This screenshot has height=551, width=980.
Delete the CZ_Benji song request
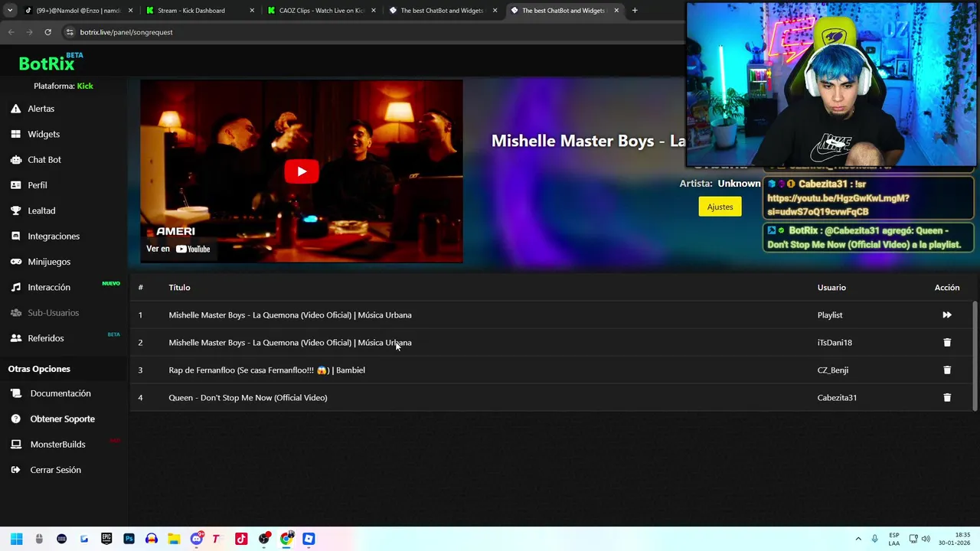(x=947, y=370)
